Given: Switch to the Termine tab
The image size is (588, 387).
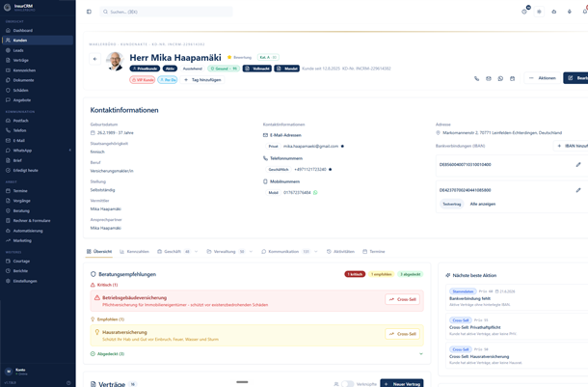Looking at the screenshot, I should coord(374,252).
